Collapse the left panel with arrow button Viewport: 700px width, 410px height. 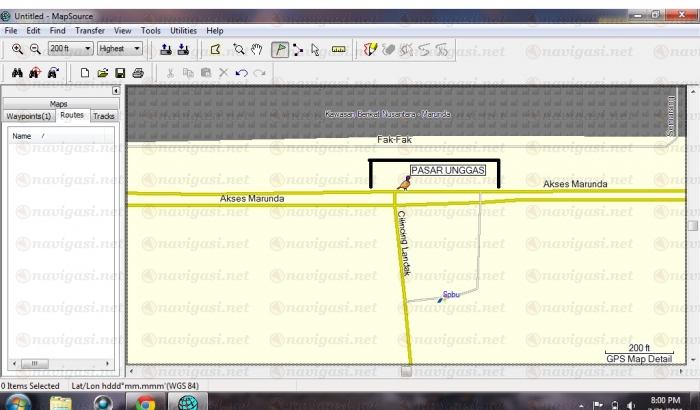(x=115, y=91)
